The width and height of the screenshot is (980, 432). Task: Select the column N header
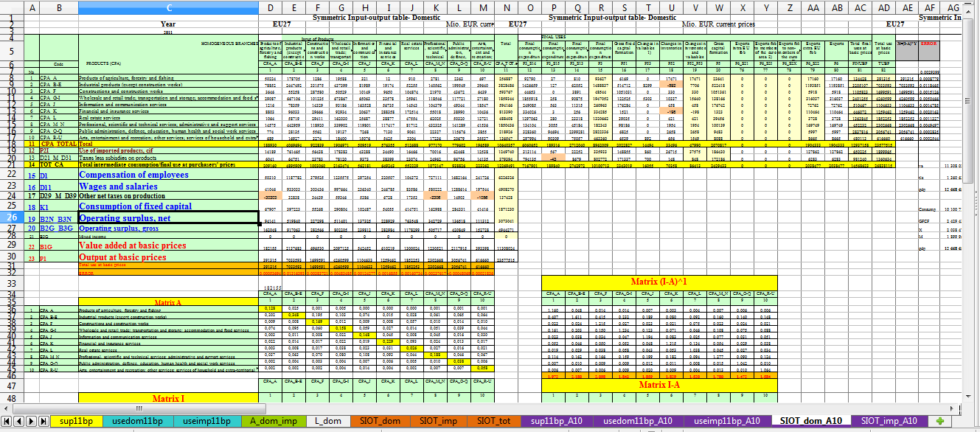tap(507, 8)
